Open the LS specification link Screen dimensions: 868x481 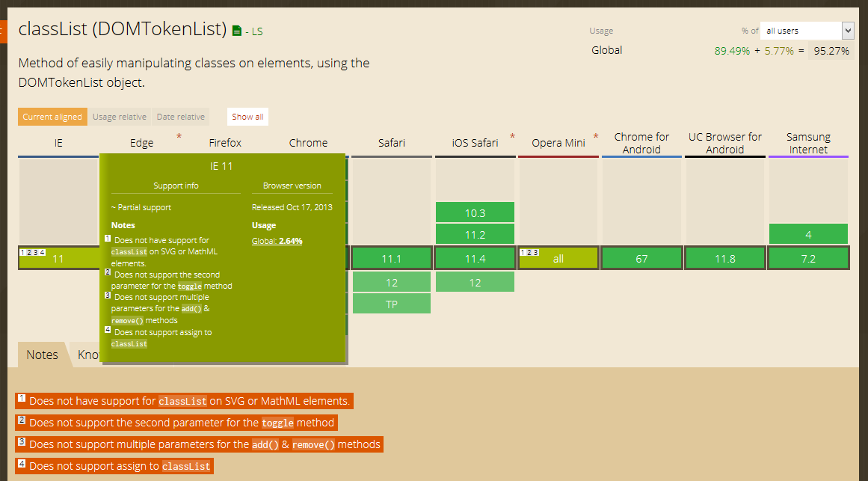tap(256, 31)
